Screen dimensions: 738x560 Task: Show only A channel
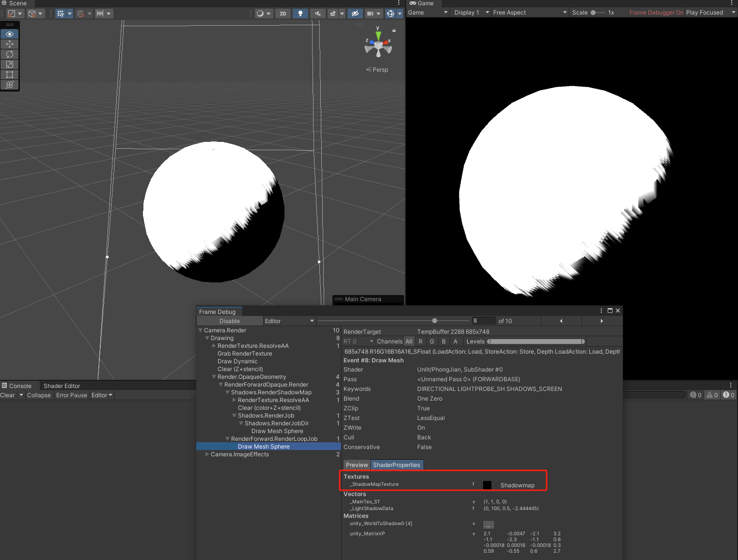pos(455,342)
